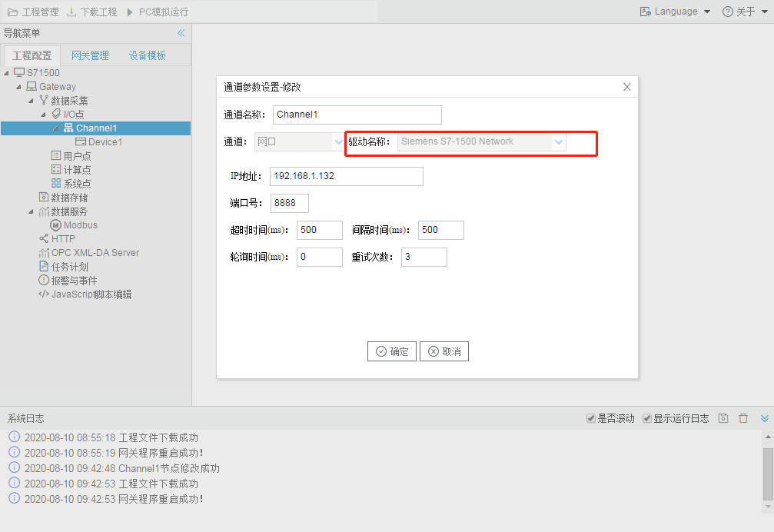Click the 取消 button
Screen dimensions: 774x532
click(x=444, y=351)
